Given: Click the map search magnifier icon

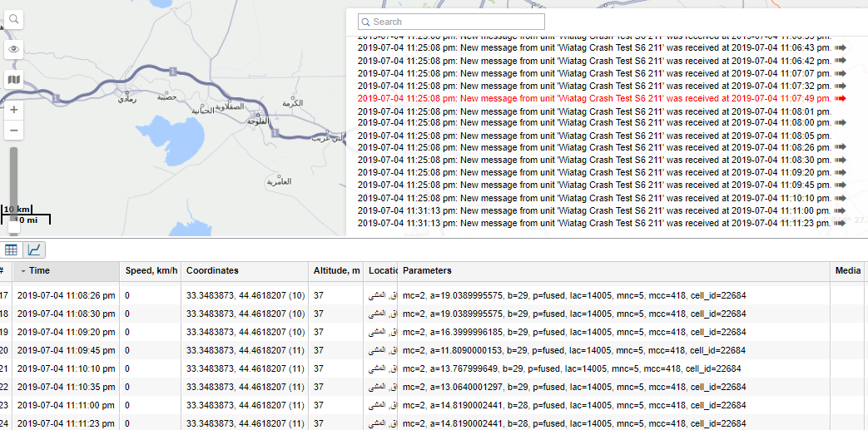Looking at the screenshot, I should pyautogui.click(x=13, y=19).
